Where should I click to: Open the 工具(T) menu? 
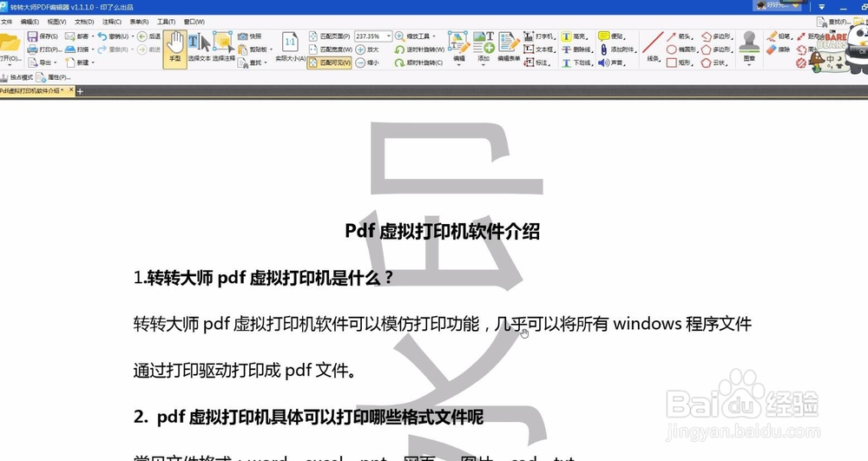(x=166, y=22)
